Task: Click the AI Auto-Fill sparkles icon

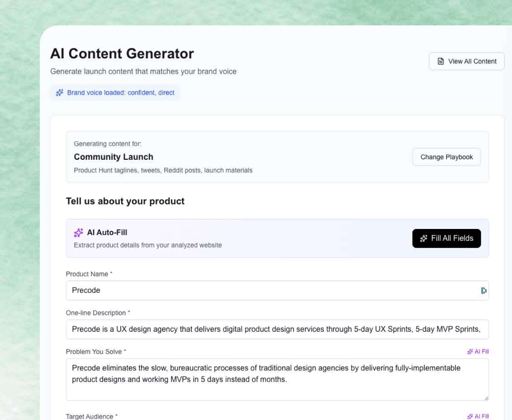Action: pos(78,232)
